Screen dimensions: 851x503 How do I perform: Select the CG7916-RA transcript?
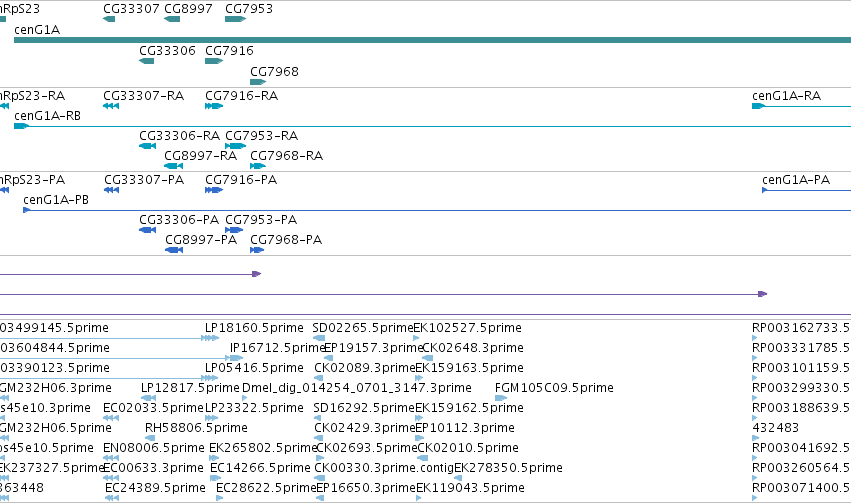point(214,106)
